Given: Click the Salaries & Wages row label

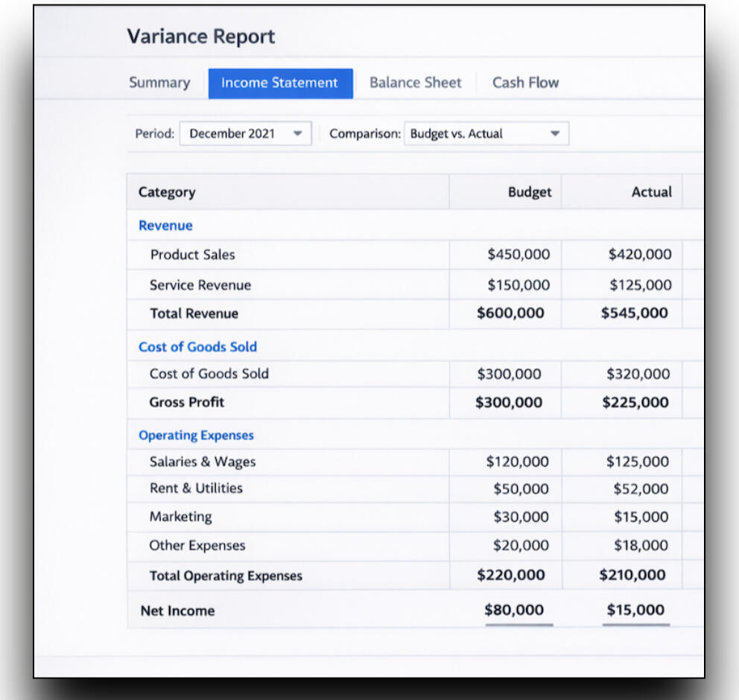Looking at the screenshot, I should (203, 462).
